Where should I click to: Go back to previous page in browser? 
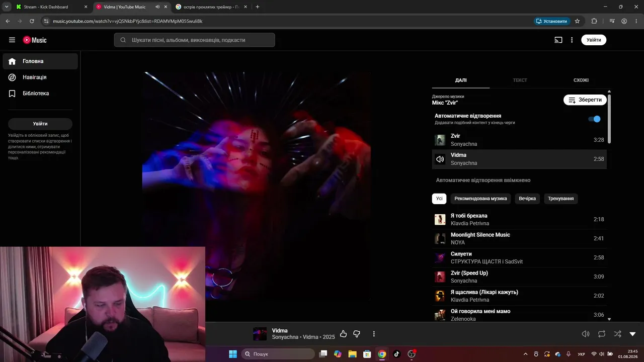(x=8, y=21)
